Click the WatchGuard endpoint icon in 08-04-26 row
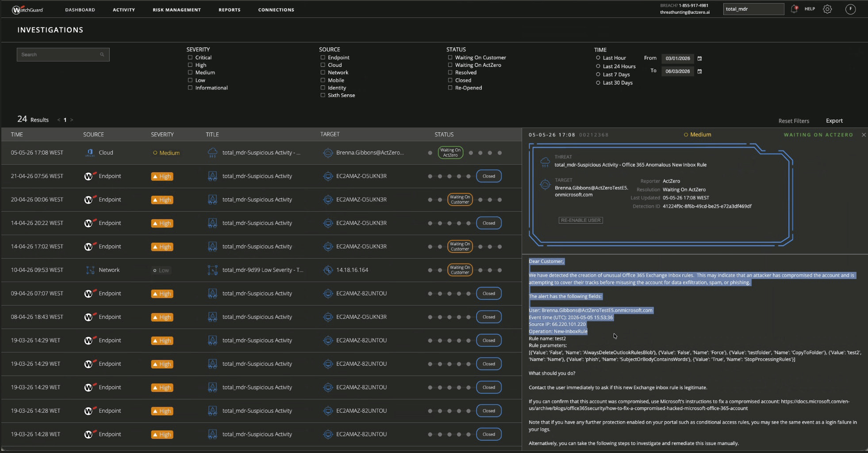 [90, 317]
